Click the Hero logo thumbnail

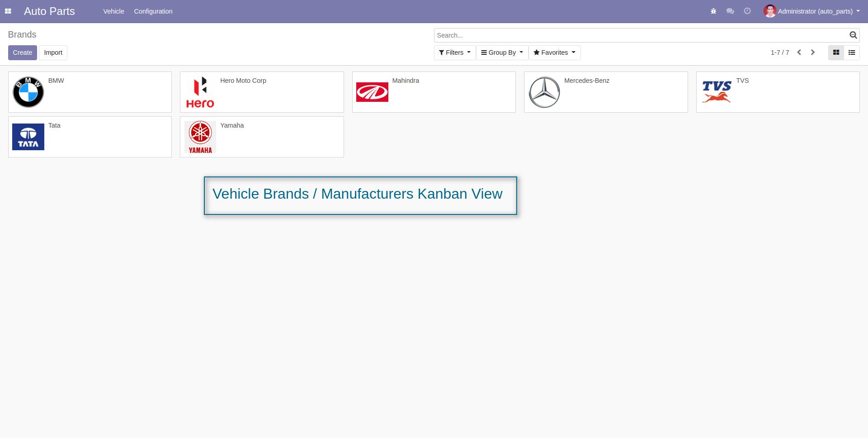(x=200, y=92)
